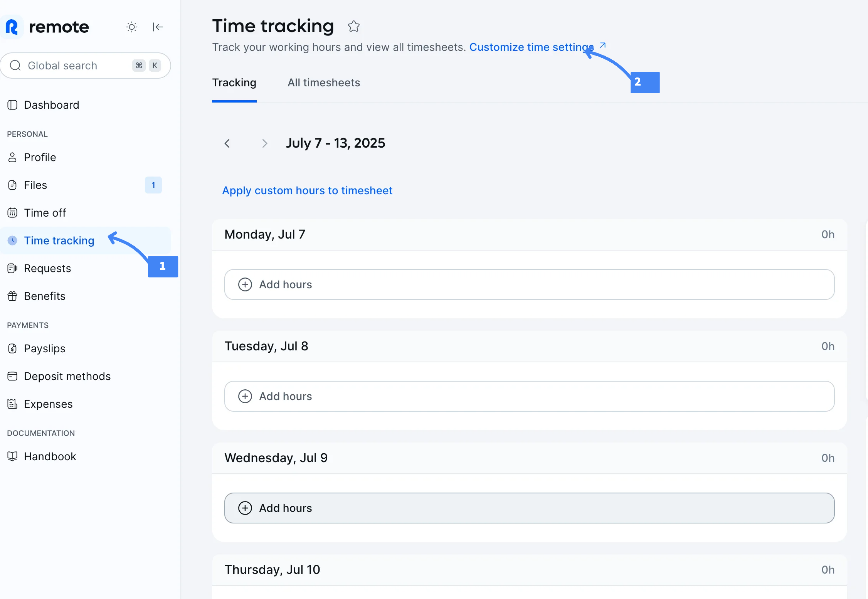The image size is (868, 599).
Task: Select the Tracking tab
Action: click(234, 82)
